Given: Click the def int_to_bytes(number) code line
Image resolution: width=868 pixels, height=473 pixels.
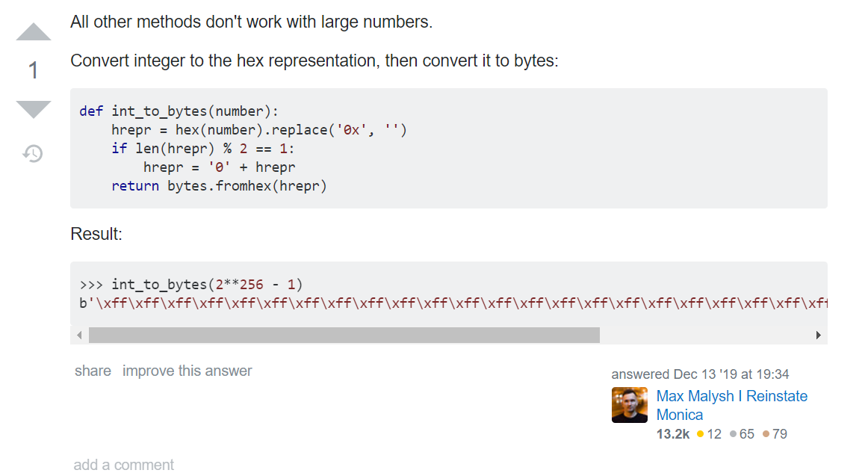Looking at the screenshot, I should tap(179, 111).
